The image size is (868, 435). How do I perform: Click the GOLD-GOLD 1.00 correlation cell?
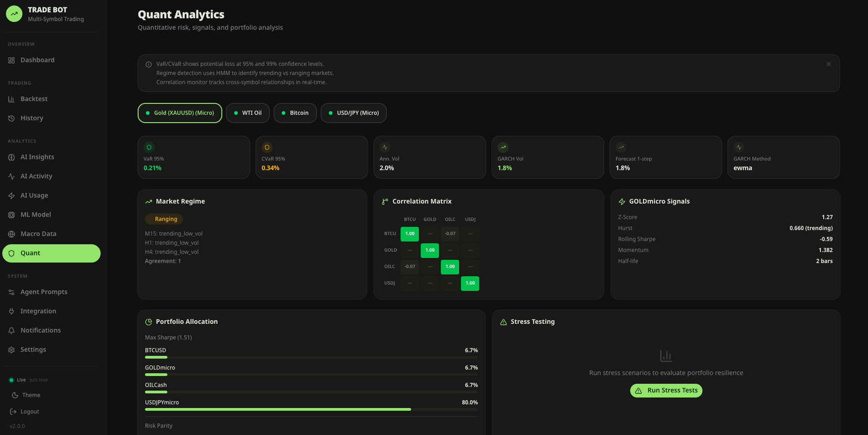tap(430, 250)
